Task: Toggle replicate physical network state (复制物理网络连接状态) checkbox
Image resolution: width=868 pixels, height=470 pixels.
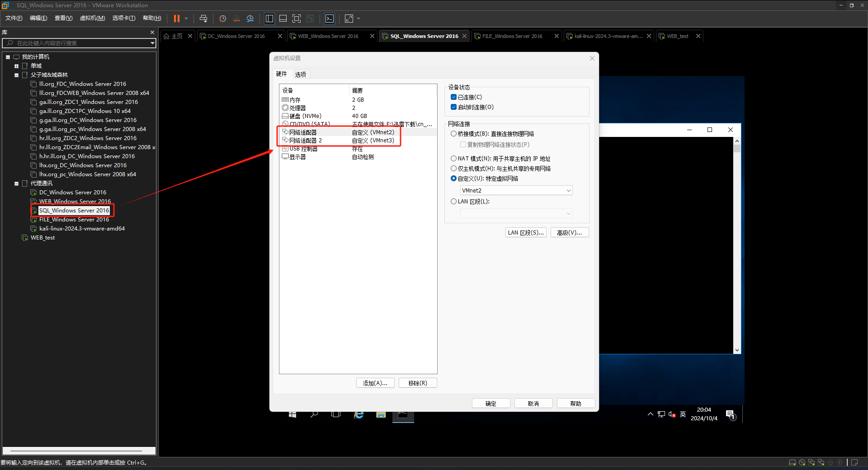Action: click(x=463, y=145)
